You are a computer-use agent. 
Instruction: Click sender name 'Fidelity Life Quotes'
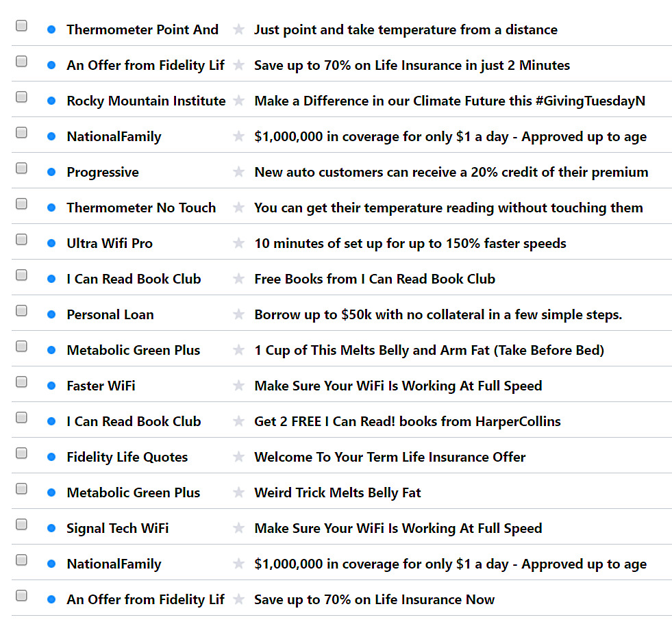(x=127, y=458)
